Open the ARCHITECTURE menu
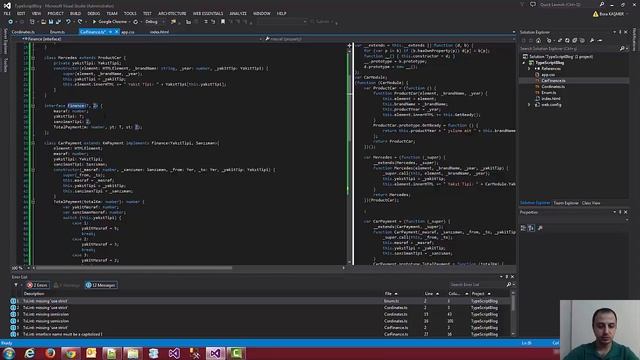 click(172, 13)
